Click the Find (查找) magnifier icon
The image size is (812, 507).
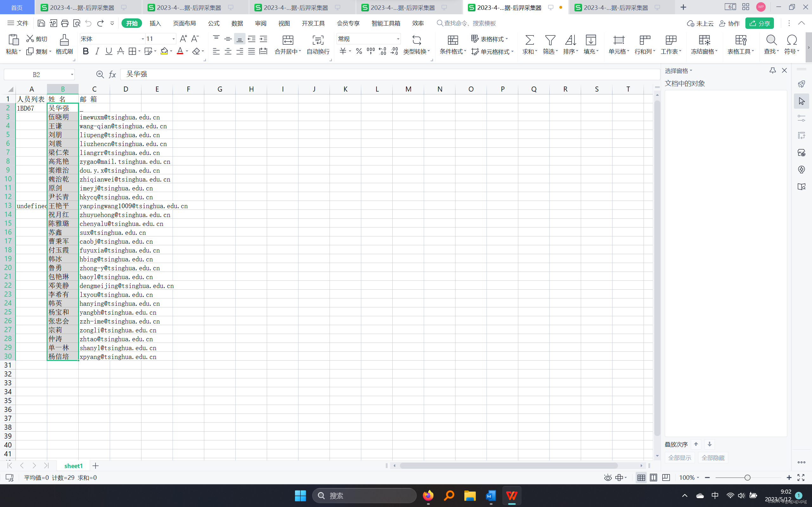[771, 40]
